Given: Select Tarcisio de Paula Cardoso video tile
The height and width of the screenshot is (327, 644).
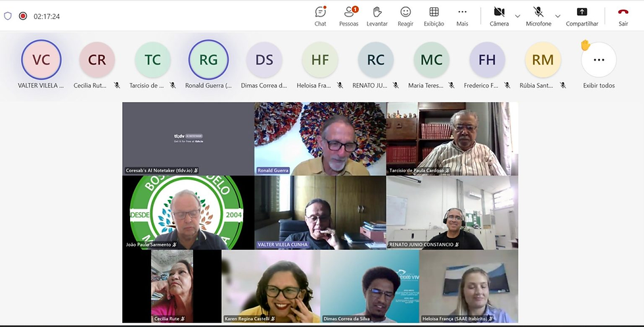Looking at the screenshot, I should tap(452, 139).
